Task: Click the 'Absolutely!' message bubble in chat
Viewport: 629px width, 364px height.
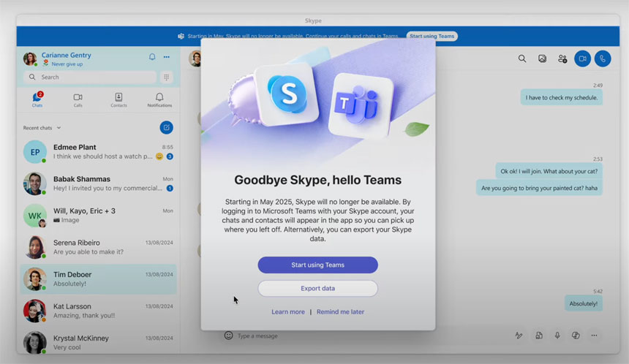Action: click(583, 303)
